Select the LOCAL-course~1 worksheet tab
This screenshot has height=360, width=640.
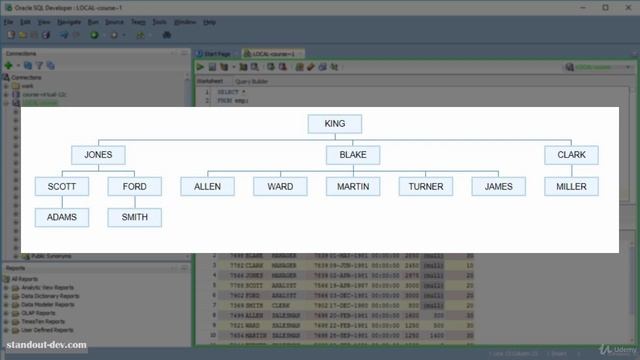click(273, 54)
